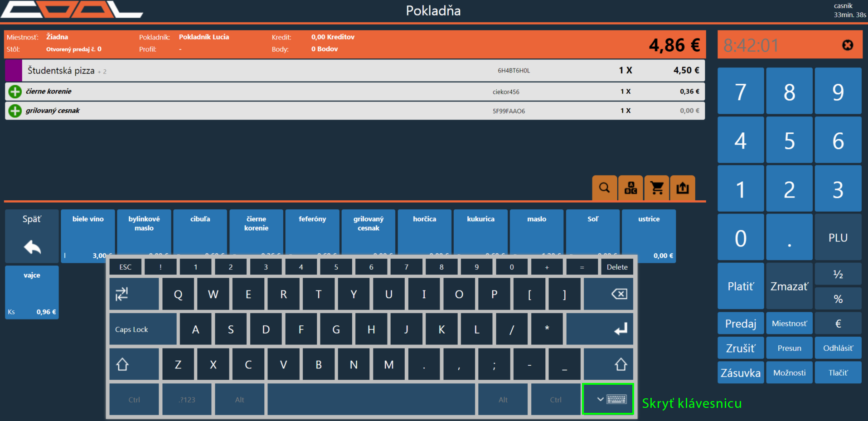Hide the on-screen keyboard

coord(607,399)
